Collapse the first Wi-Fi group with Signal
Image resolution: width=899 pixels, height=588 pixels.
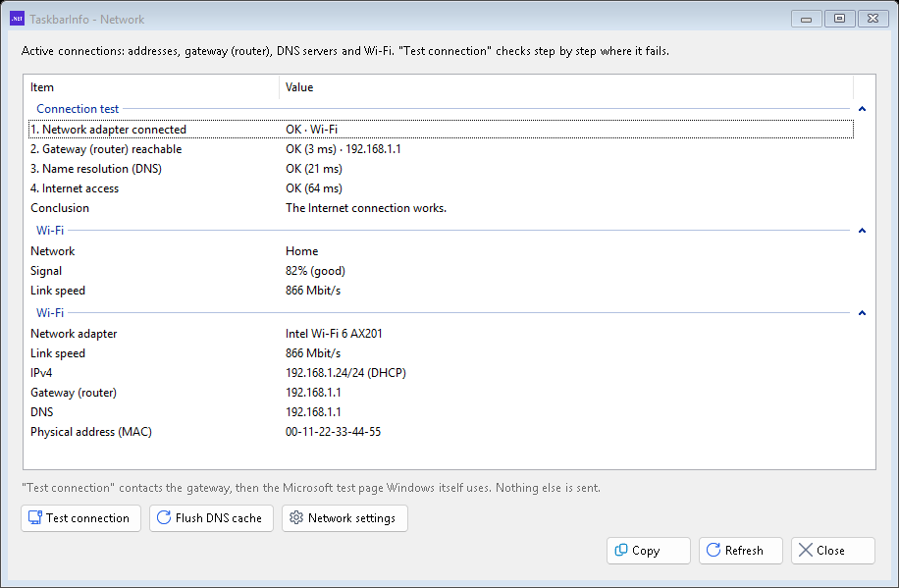coord(862,231)
